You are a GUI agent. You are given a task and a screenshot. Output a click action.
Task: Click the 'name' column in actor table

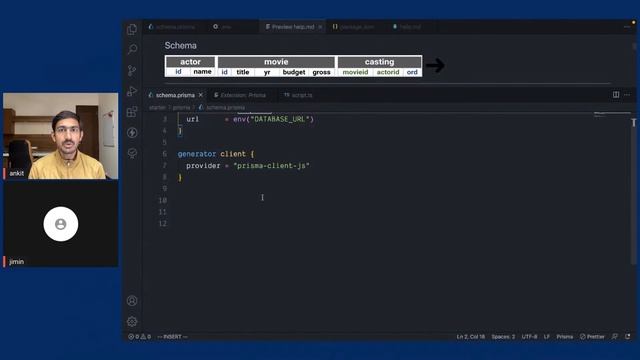pyautogui.click(x=202, y=71)
